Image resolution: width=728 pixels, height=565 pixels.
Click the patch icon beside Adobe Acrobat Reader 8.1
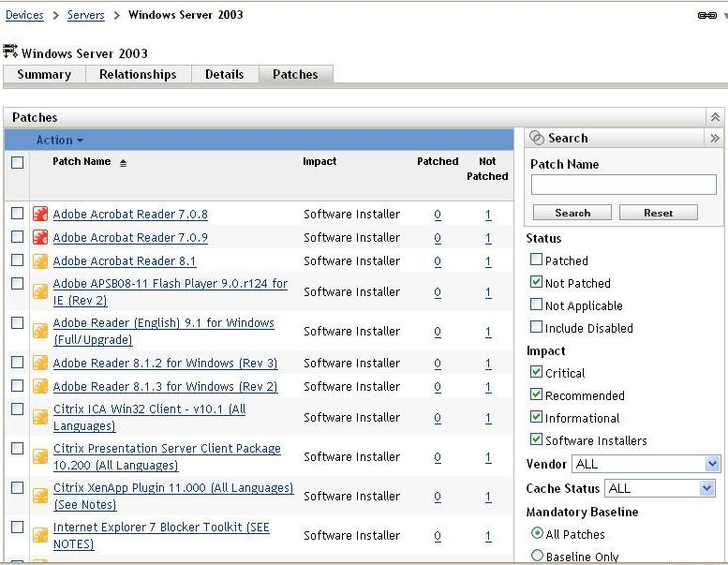pos(40,260)
